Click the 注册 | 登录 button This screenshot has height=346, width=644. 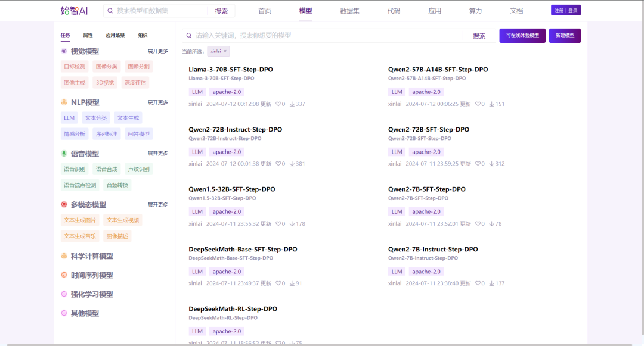566,10
